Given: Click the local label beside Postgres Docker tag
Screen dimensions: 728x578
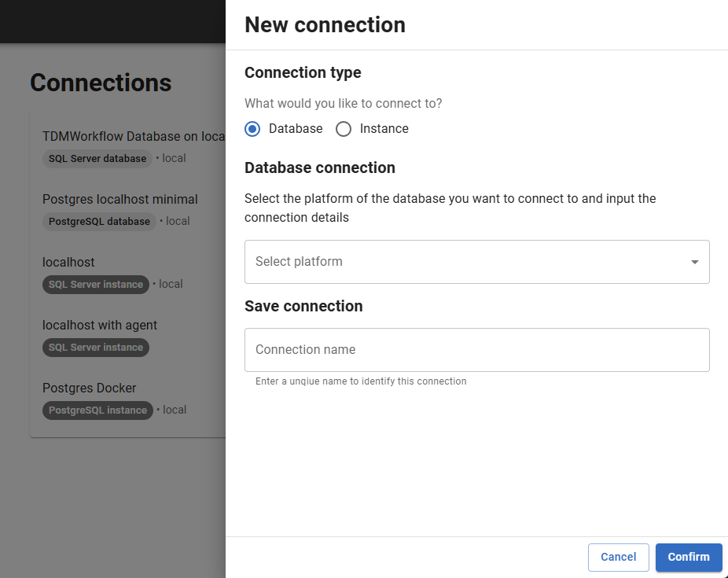Looking at the screenshot, I should pyautogui.click(x=174, y=410).
